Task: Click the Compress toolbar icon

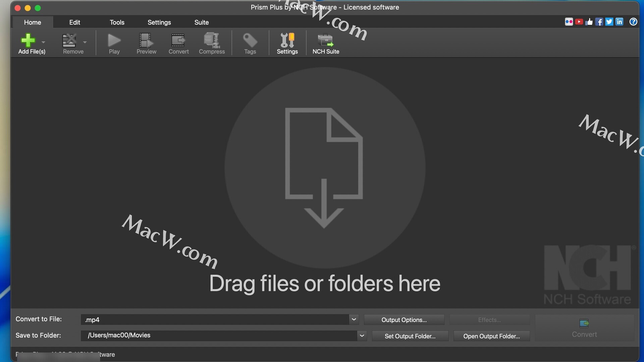Action: click(212, 40)
